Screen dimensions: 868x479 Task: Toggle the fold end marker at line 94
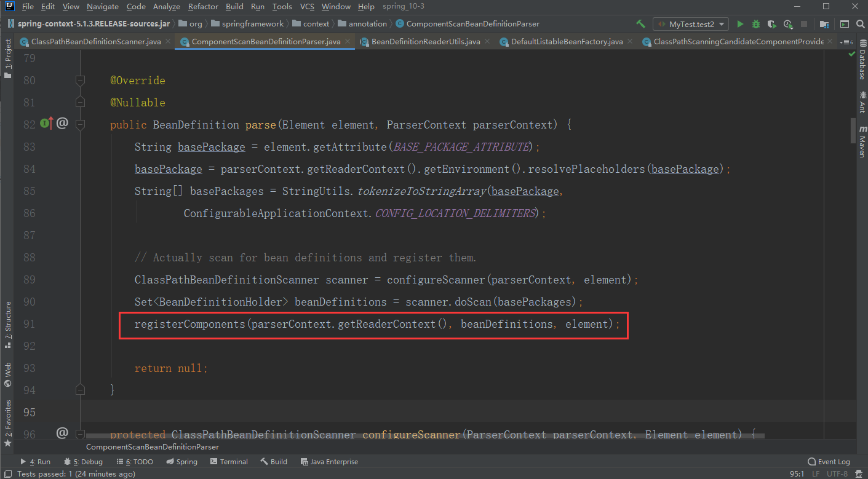pyautogui.click(x=80, y=390)
